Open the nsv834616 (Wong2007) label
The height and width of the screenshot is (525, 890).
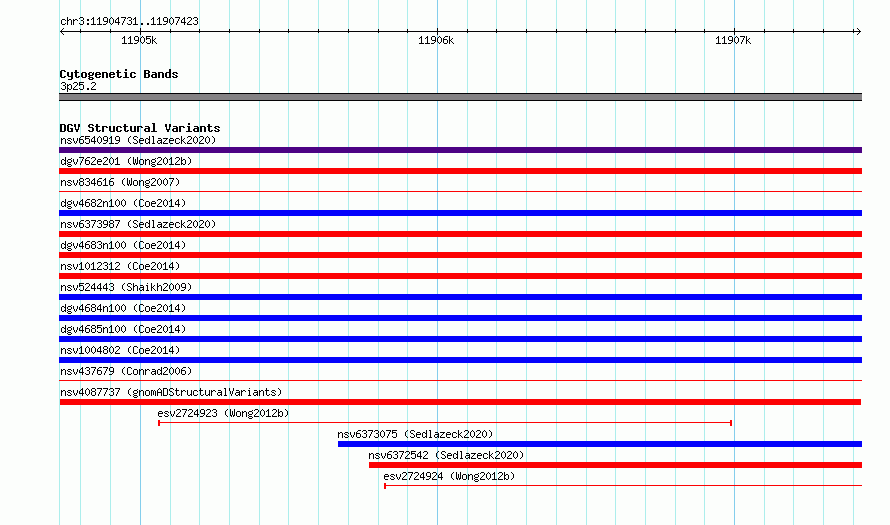[x=120, y=182]
